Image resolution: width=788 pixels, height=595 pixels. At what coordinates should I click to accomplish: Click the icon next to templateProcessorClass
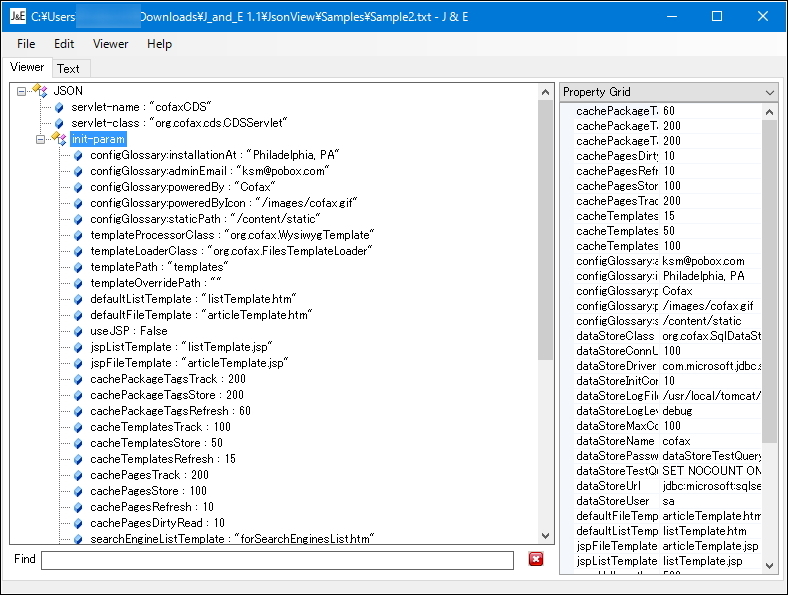click(x=78, y=236)
